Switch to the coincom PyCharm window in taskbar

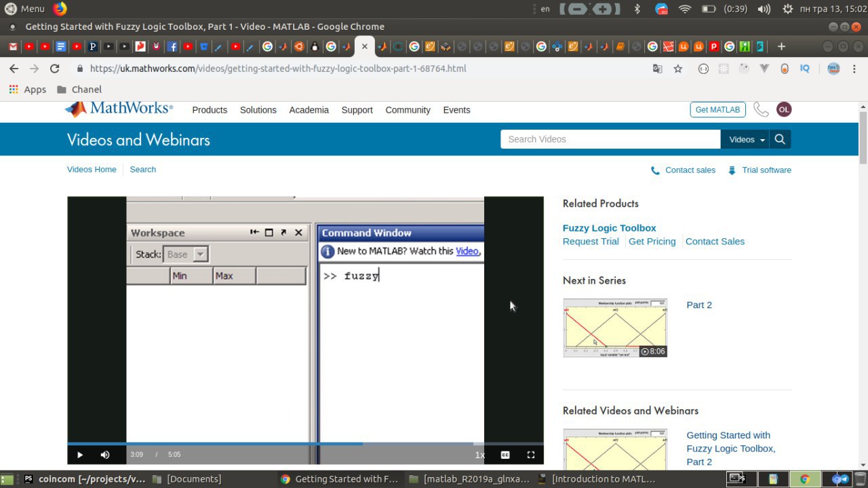click(85, 479)
